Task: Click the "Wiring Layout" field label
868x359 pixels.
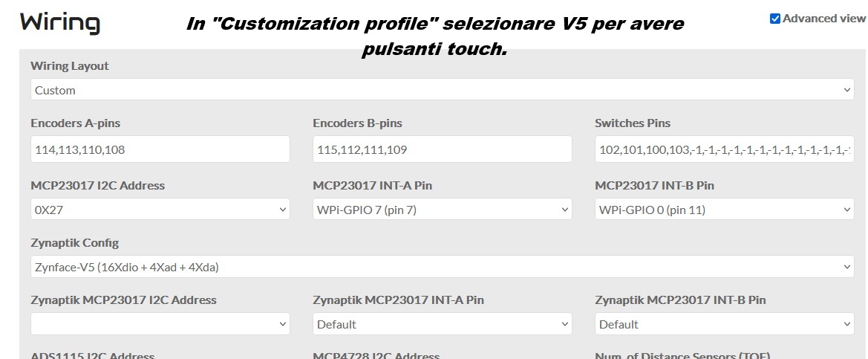Action: [70, 65]
